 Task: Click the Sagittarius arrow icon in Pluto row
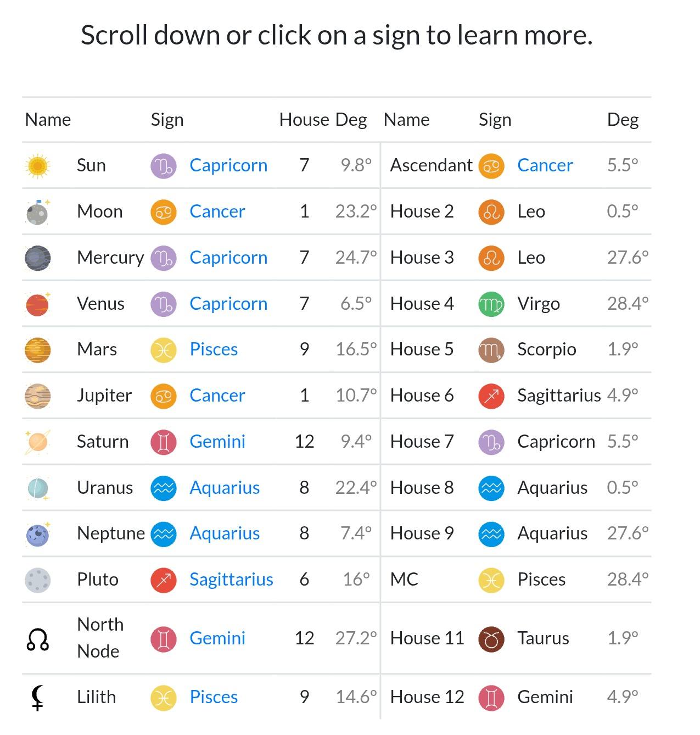pyautogui.click(x=164, y=580)
